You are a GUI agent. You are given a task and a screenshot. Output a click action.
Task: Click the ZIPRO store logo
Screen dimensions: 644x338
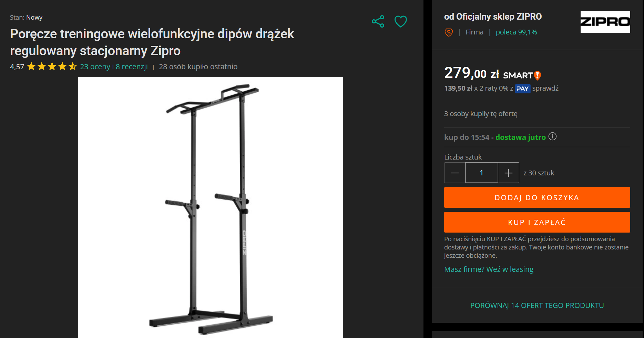tap(605, 22)
